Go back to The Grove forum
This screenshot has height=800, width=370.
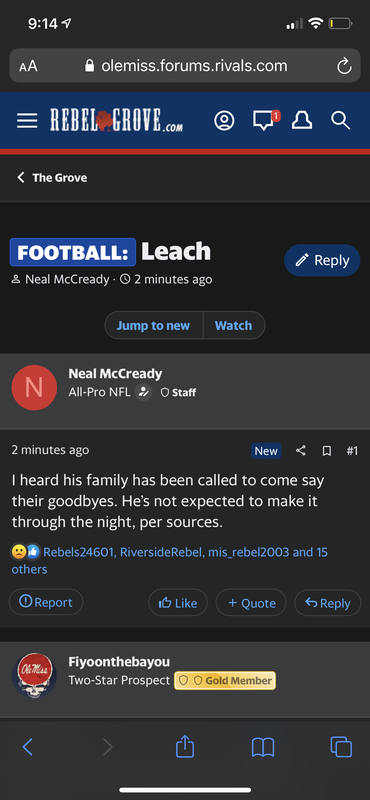(52, 178)
